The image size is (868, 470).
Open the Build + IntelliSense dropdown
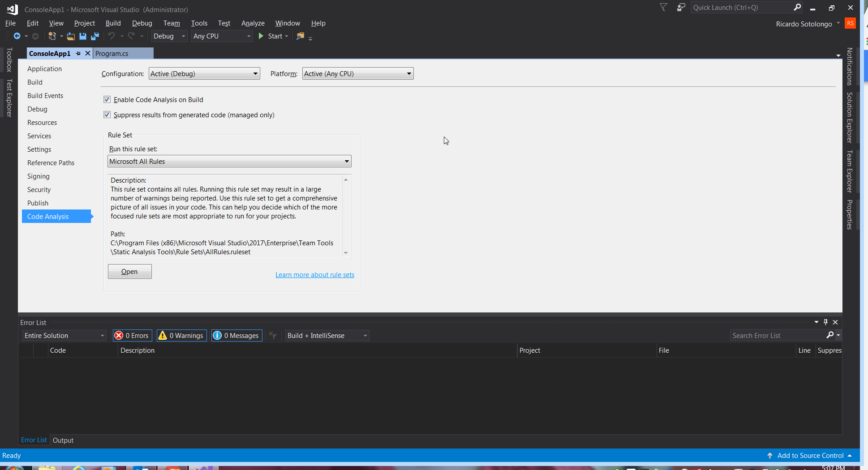327,336
